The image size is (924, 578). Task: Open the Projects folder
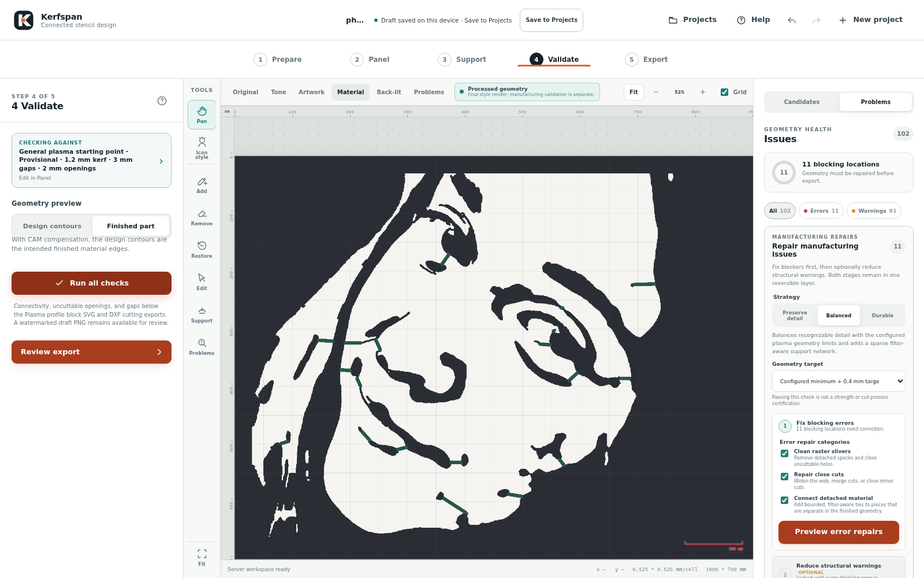click(692, 20)
